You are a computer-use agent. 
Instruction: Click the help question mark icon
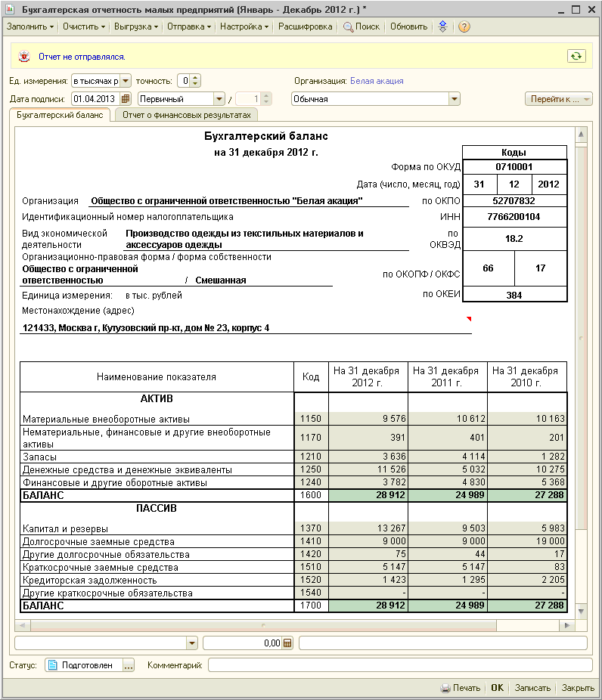[x=464, y=26]
